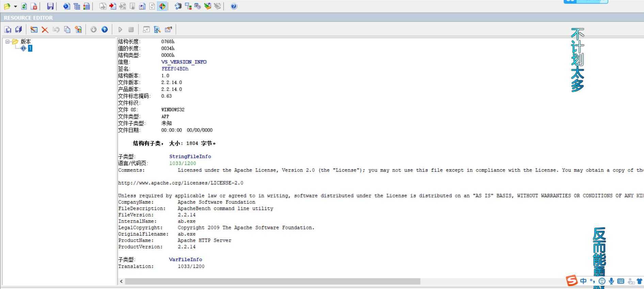Image resolution: width=644 pixels, height=289 pixels.
Task: Open the Sogou soft keyboard icon
Action: [x=621, y=281]
